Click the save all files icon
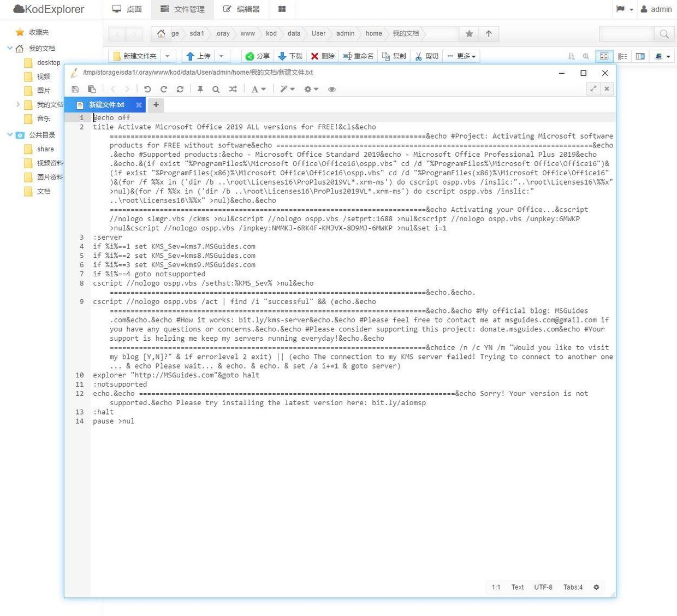This screenshot has width=677, height=616. pyautogui.click(x=92, y=89)
